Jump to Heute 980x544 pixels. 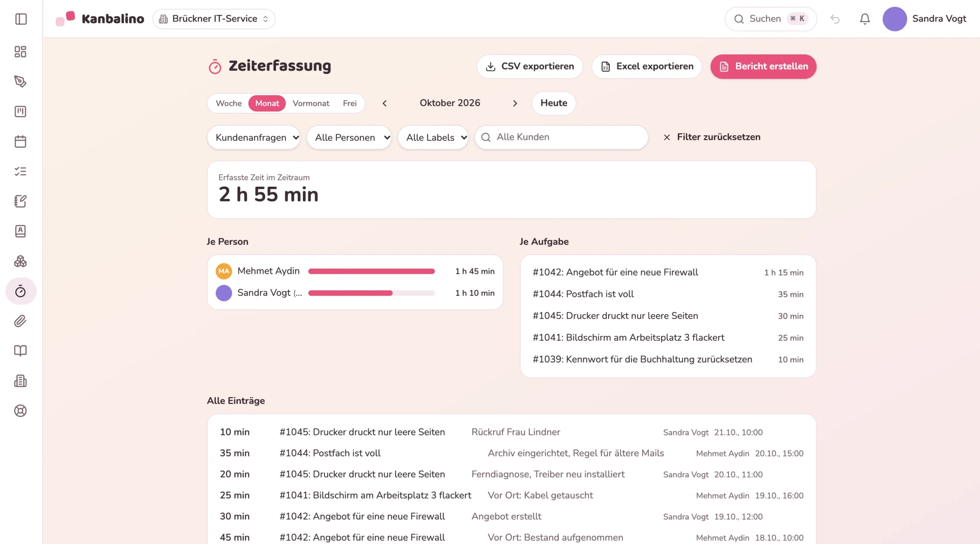click(x=554, y=103)
